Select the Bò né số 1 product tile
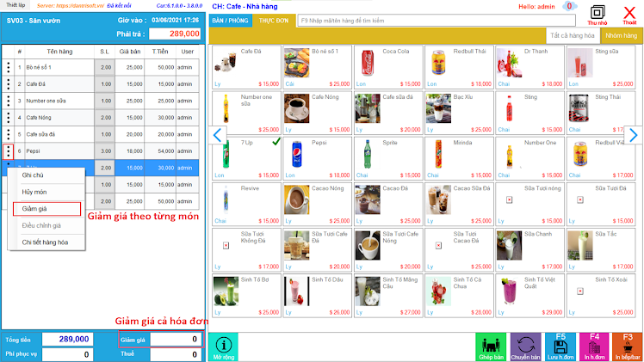Viewport: 644px width, 362px height. pos(318,67)
